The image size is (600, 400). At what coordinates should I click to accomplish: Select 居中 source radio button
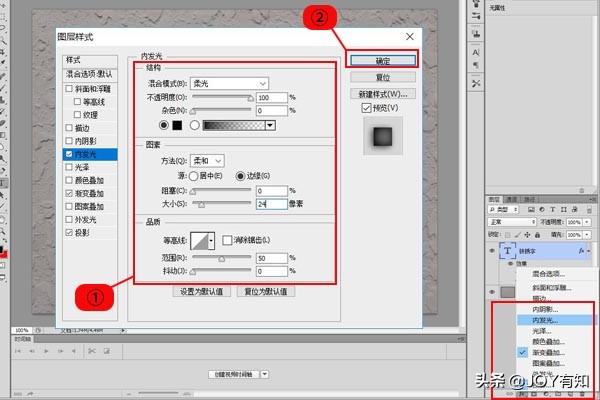[x=193, y=176]
